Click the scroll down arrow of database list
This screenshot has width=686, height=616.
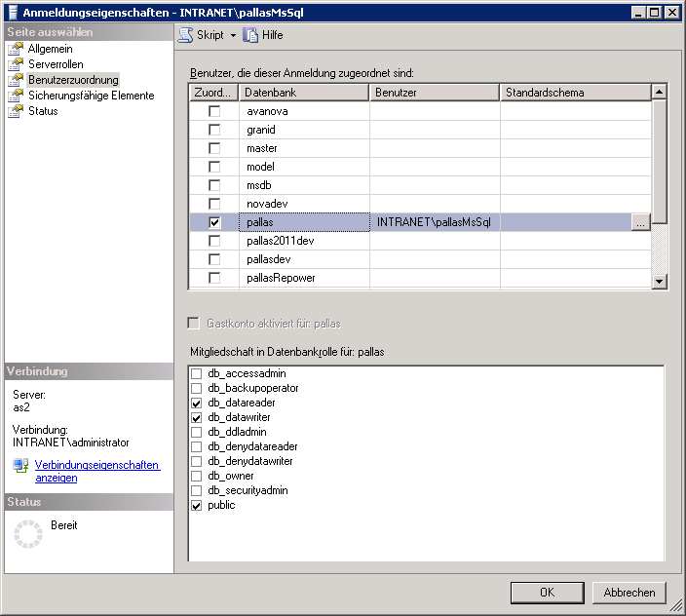click(x=659, y=282)
